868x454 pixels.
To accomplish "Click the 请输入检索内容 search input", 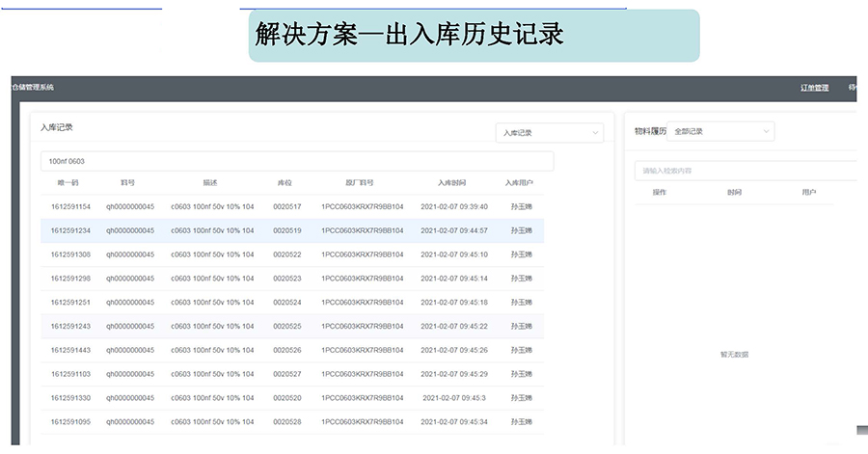I will point(747,171).
